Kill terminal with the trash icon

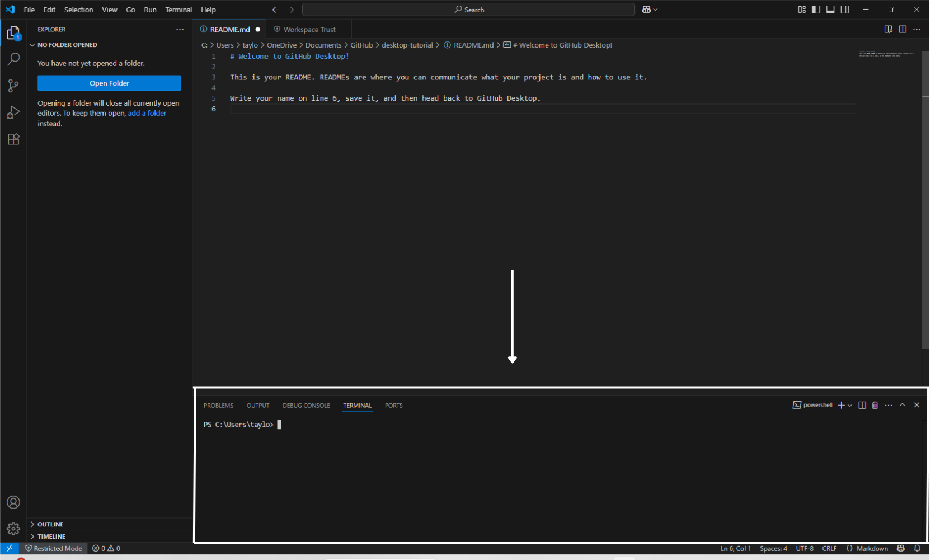coord(875,405)
